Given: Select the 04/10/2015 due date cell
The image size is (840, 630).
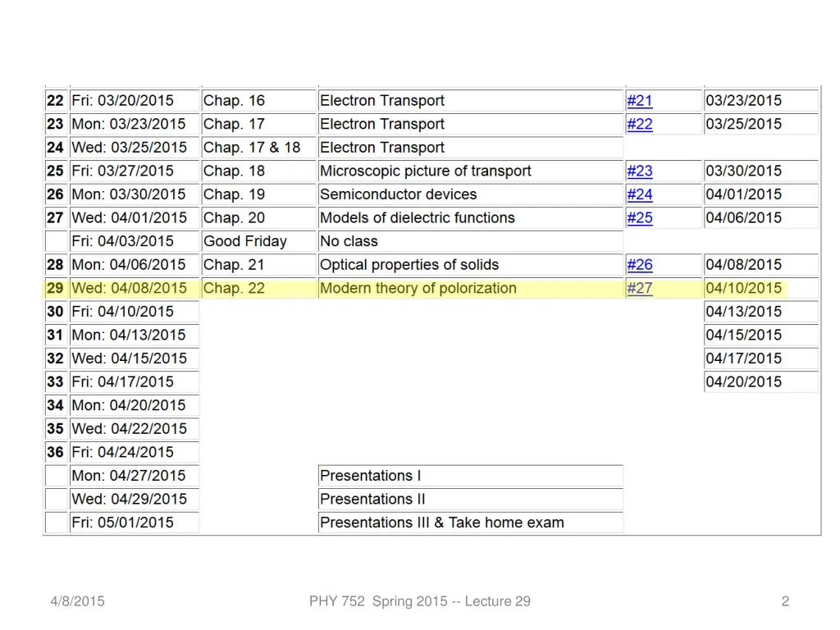Looking at the screenshot, I should click(x=744, y=289).
